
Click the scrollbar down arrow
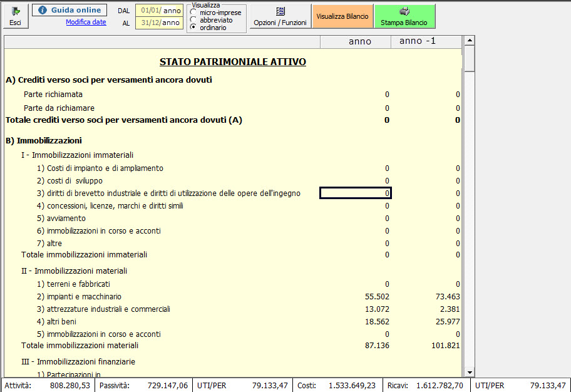click(x=469, y=371)
